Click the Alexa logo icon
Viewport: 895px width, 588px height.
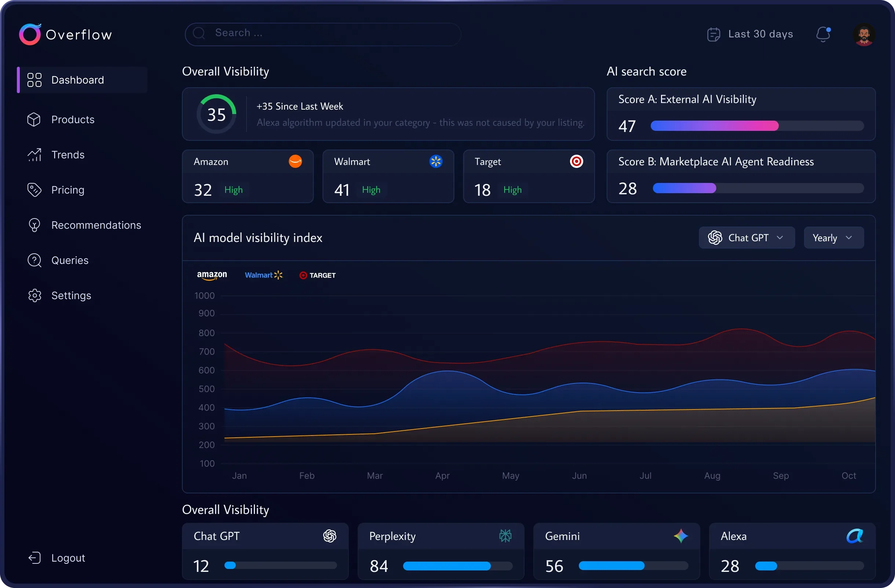tap(855, 536)
